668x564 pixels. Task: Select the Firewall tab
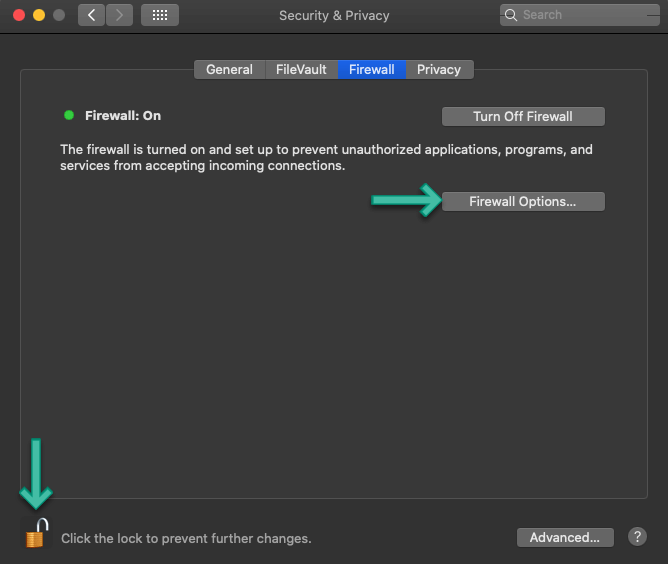tap(372, 69)
